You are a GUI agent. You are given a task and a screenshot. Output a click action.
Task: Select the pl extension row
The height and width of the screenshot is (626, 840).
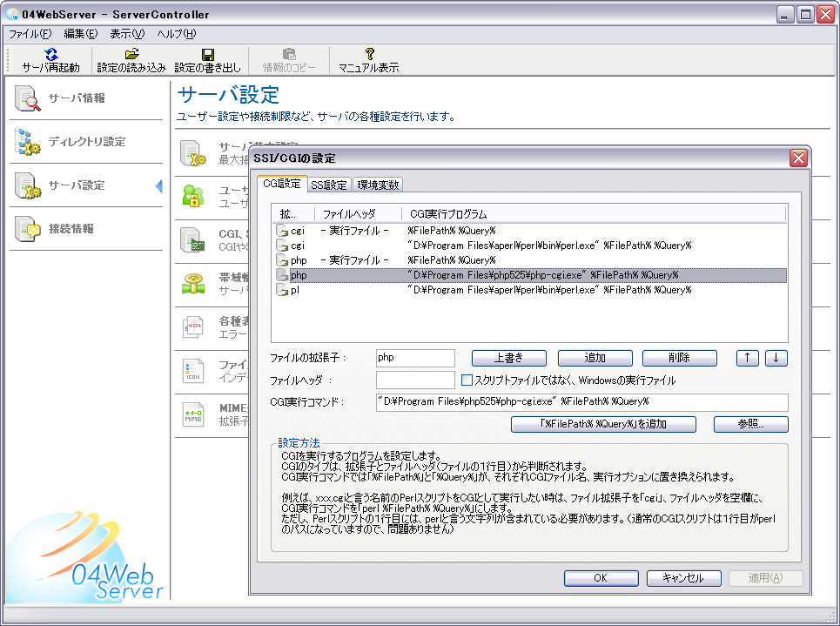point(529,290)
